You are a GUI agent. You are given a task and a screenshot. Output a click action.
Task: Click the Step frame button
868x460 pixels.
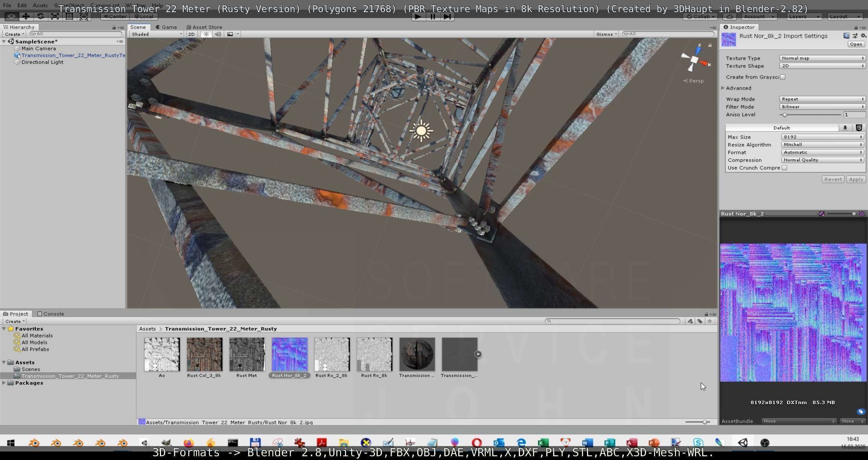447,17
